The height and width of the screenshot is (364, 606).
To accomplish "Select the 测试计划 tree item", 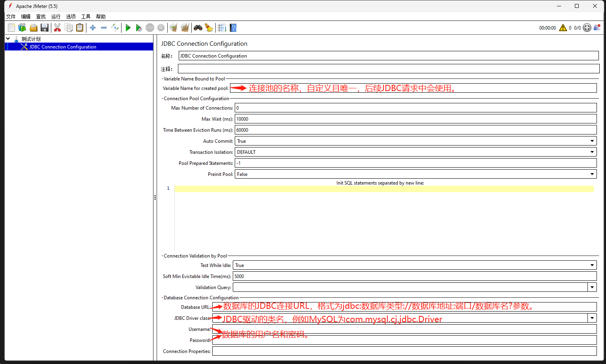I will (31, 39).
